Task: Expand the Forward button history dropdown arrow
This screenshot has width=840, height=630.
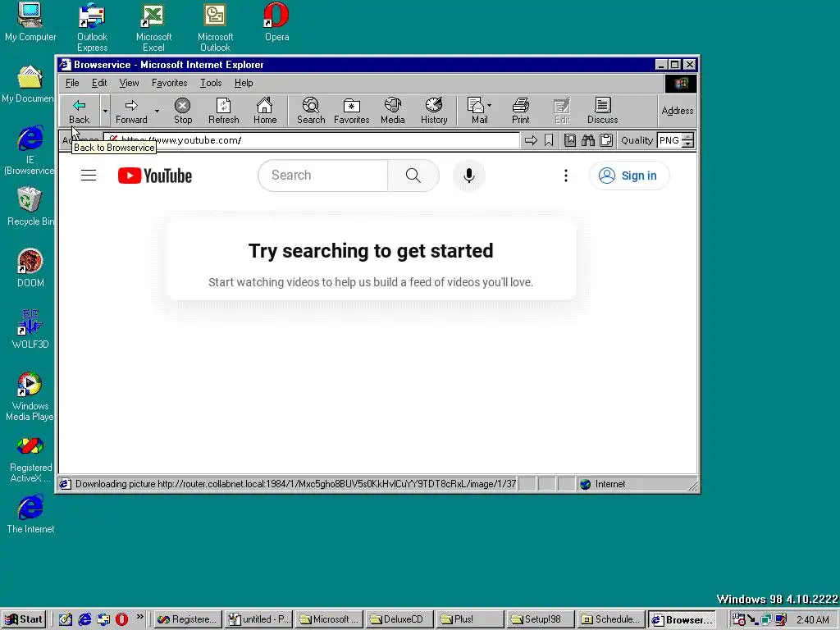Action: [x=157, y=111]
